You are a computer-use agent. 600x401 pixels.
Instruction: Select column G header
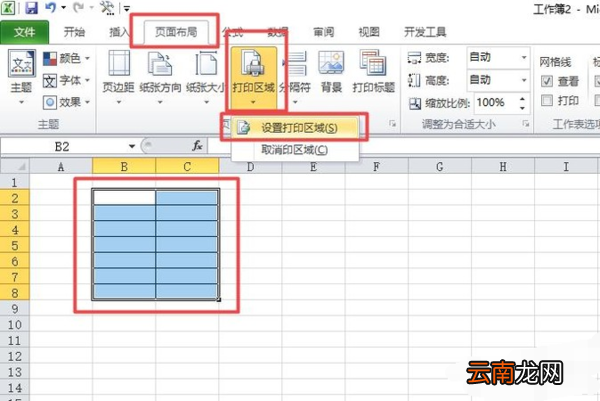(x=440, y=167)
